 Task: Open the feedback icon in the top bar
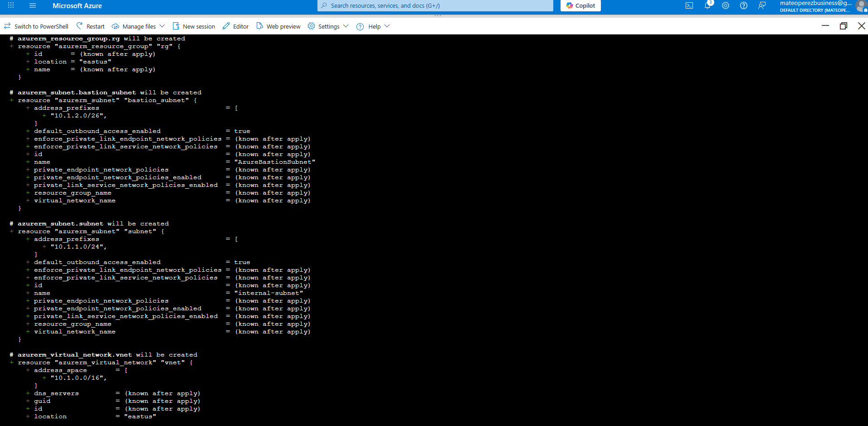pos(762,6)
